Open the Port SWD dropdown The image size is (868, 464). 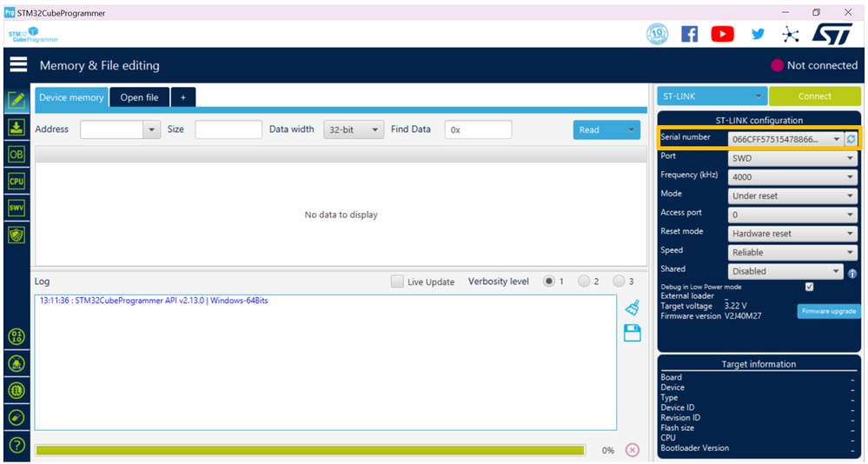pyautogui.click(x=792, y=158)
